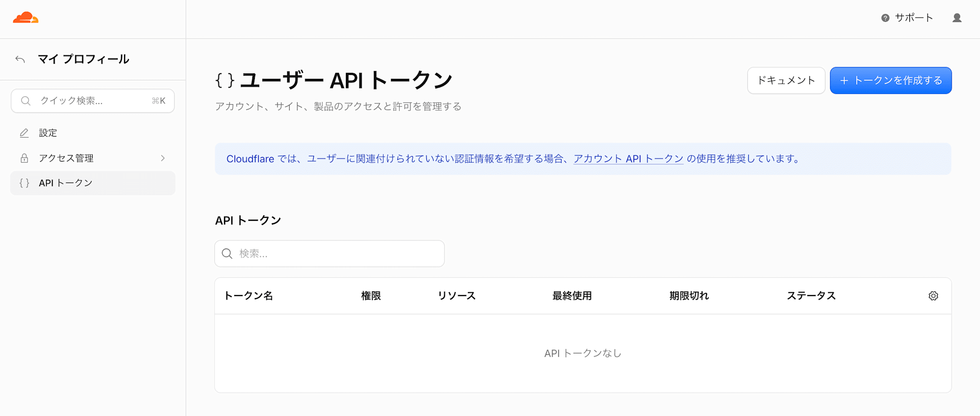Go back using the arrow beside マイ プロフィール

tap(20, 59)
